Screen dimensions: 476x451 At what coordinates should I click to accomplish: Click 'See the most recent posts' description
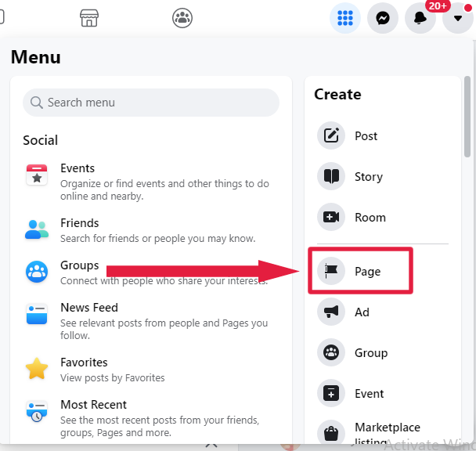click(160, 427)
